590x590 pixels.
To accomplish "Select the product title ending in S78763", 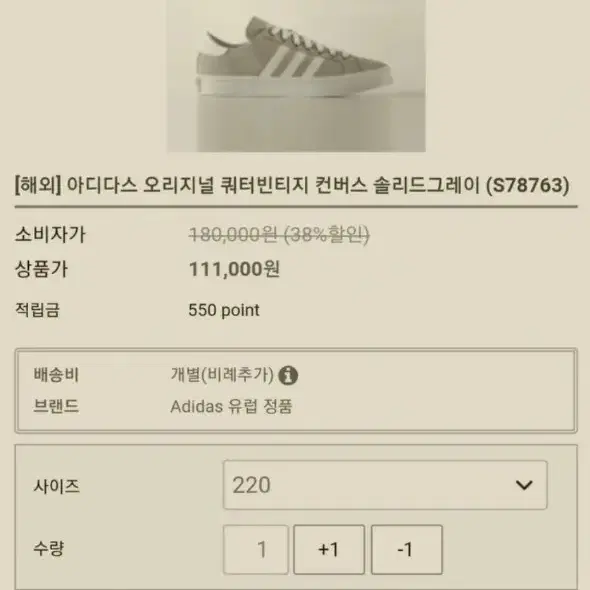I will (292, 185).
